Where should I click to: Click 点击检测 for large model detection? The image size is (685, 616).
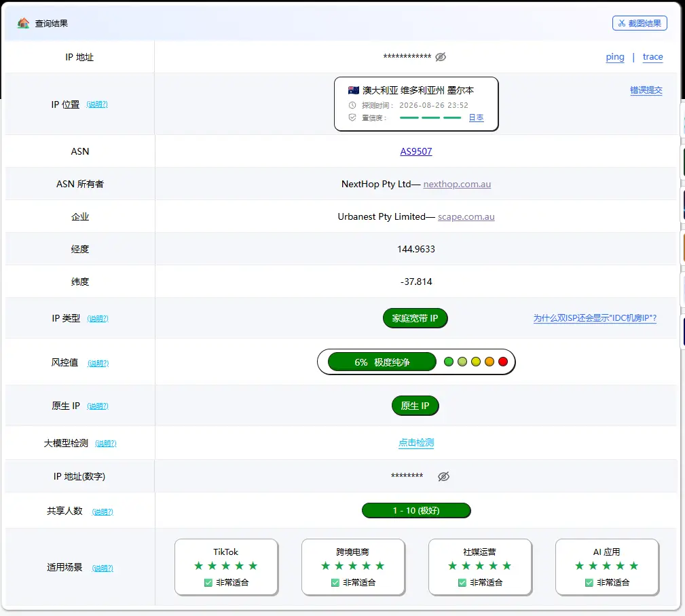point(416,443)
